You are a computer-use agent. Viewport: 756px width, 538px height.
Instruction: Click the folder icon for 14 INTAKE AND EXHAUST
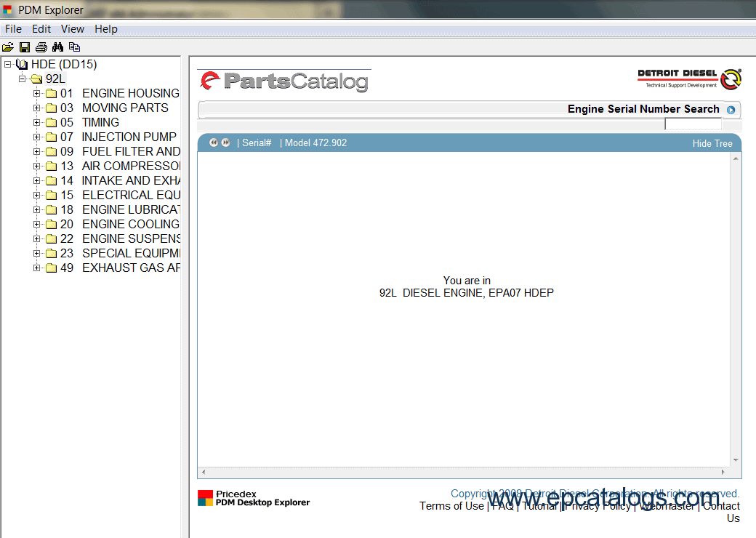51,181
